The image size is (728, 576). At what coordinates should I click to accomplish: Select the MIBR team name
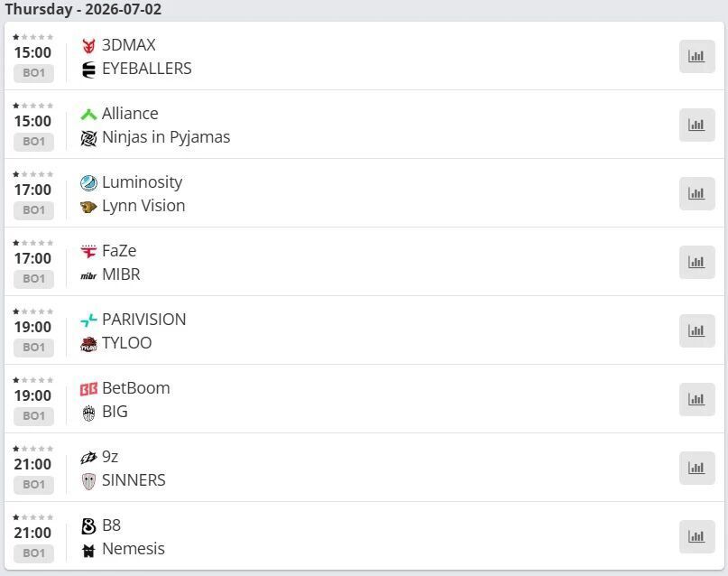[x=121, y=274]
